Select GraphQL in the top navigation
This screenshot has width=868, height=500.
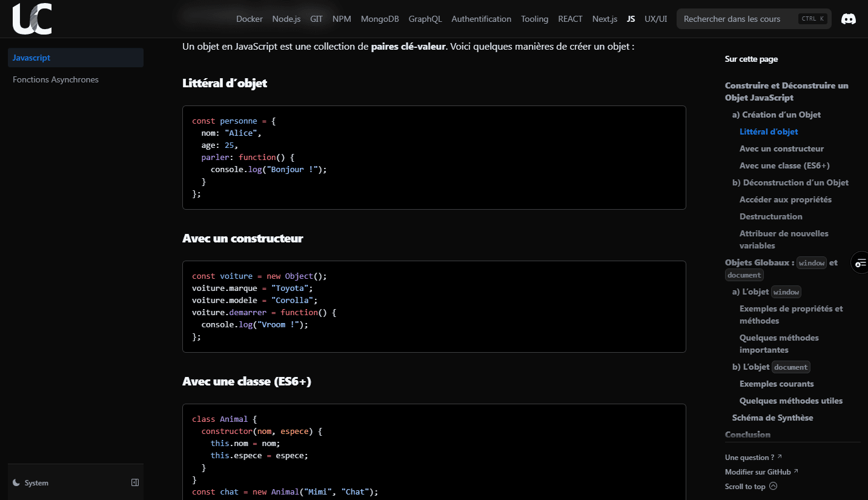425,19
